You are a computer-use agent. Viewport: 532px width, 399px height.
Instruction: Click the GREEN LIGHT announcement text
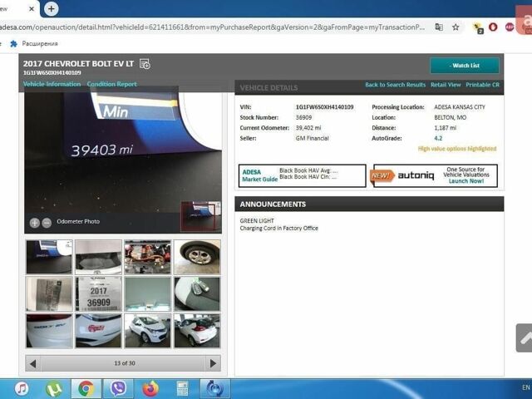257,220
